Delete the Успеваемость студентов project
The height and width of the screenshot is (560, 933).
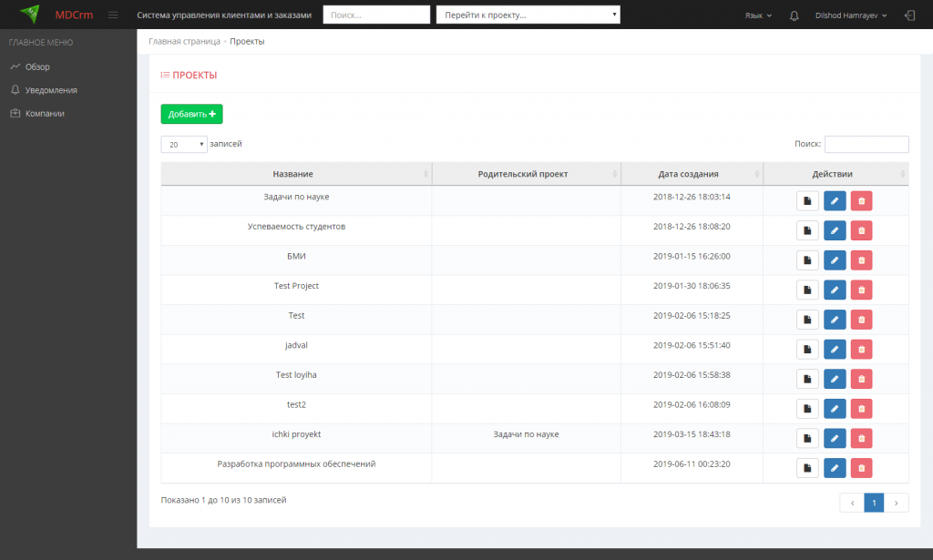(862, 230)
